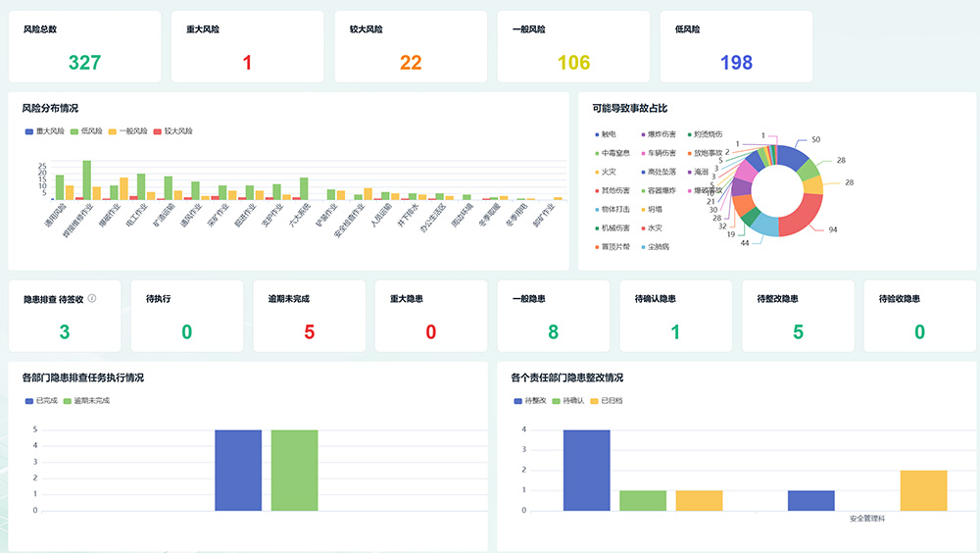Screen dimensions: 980x553
Task: Click the 安全检查作业 axis label
Action: (x=349, y=221)
